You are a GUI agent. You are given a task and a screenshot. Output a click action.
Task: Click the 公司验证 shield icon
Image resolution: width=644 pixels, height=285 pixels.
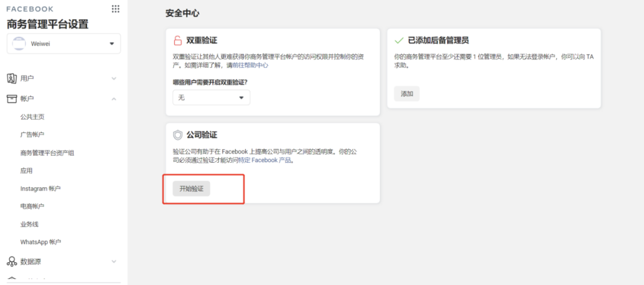coord(178,135)
